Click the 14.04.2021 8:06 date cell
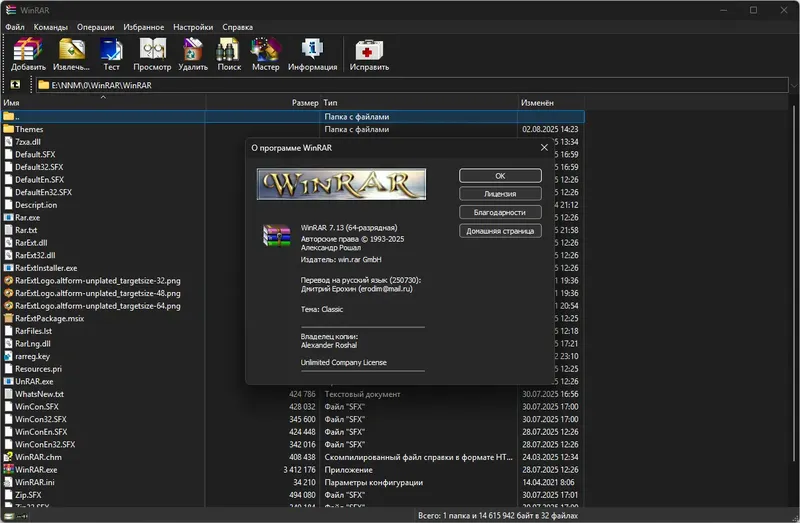Screen dimensions: 800x523 point(548,482)
